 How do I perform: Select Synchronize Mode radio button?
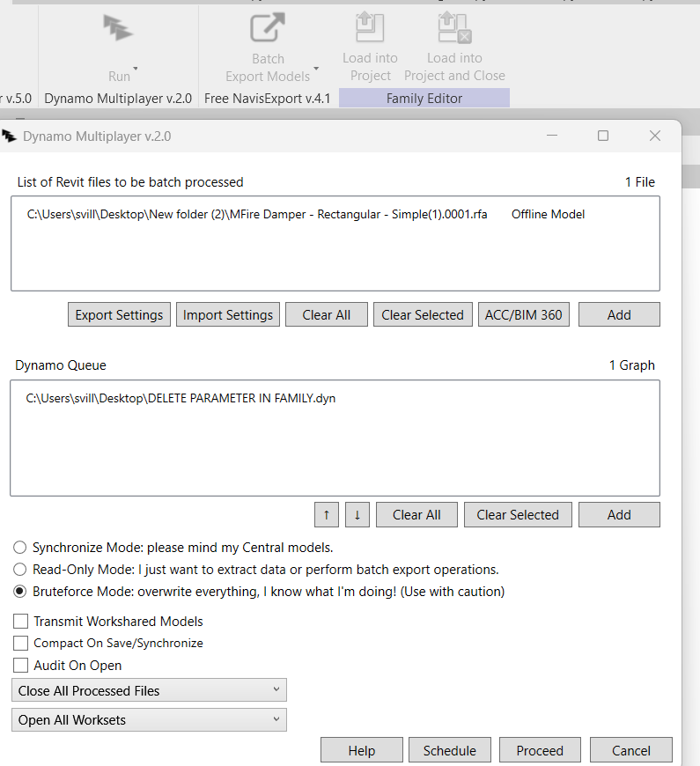tap(19, 548)
